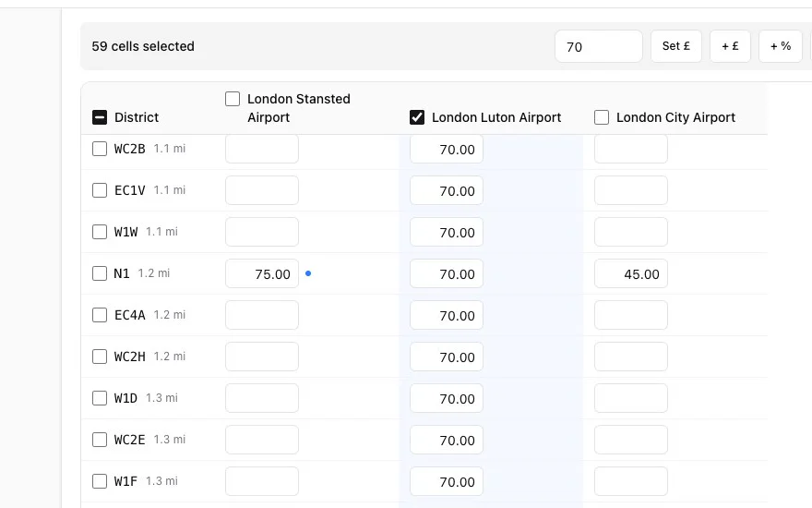Click the WC2H Stansted price field

click(262, 357)
